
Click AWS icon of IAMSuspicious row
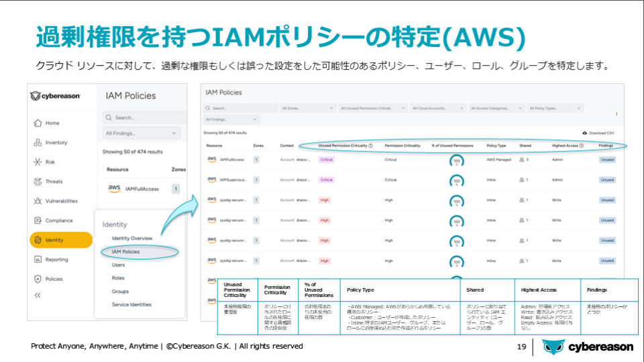(211, 180)
